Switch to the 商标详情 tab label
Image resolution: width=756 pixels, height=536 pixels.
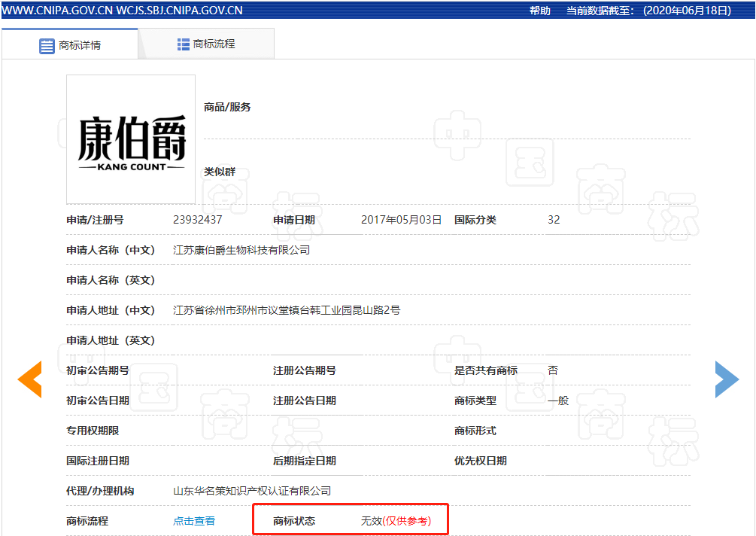click(x=80, y=45)
